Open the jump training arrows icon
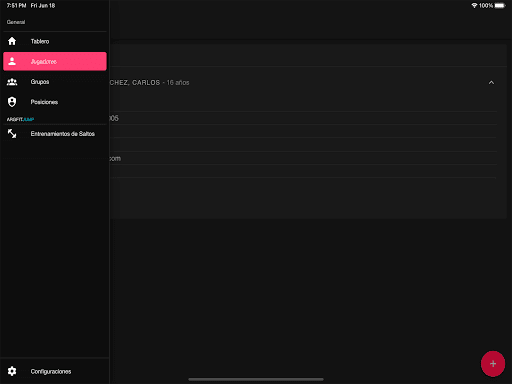This screenshot has height=384, width=512. coord(12,134)
